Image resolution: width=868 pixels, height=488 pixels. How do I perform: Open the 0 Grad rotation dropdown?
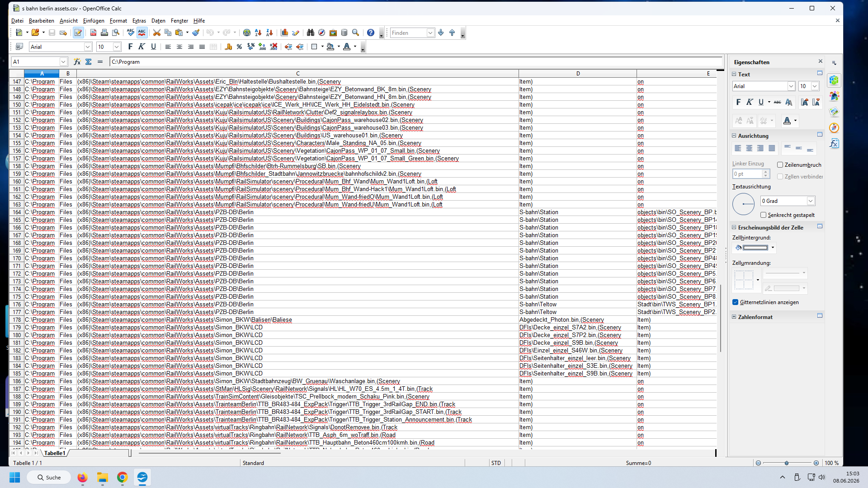(x=811, y=201)
